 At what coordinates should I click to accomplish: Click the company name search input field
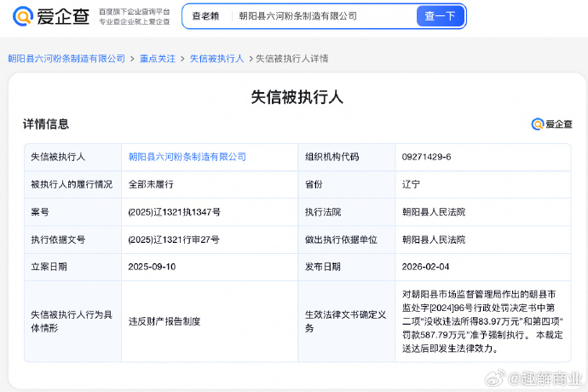tap(324, 15)
